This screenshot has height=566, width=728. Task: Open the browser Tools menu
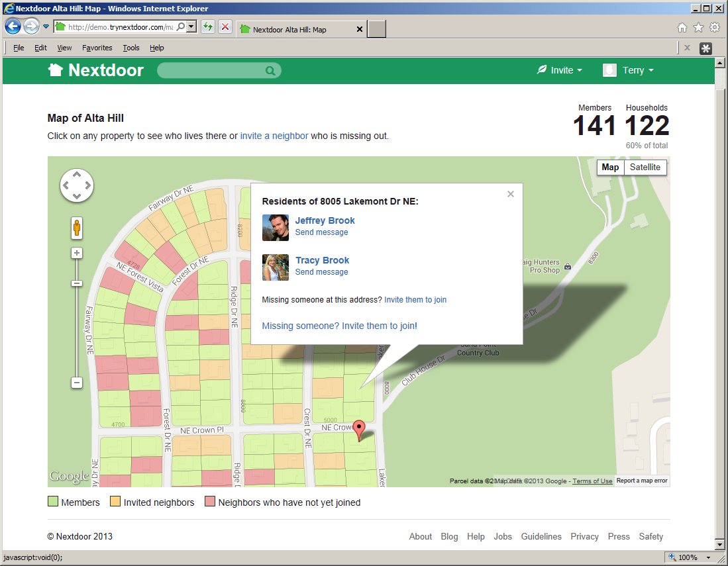point(130,48)
